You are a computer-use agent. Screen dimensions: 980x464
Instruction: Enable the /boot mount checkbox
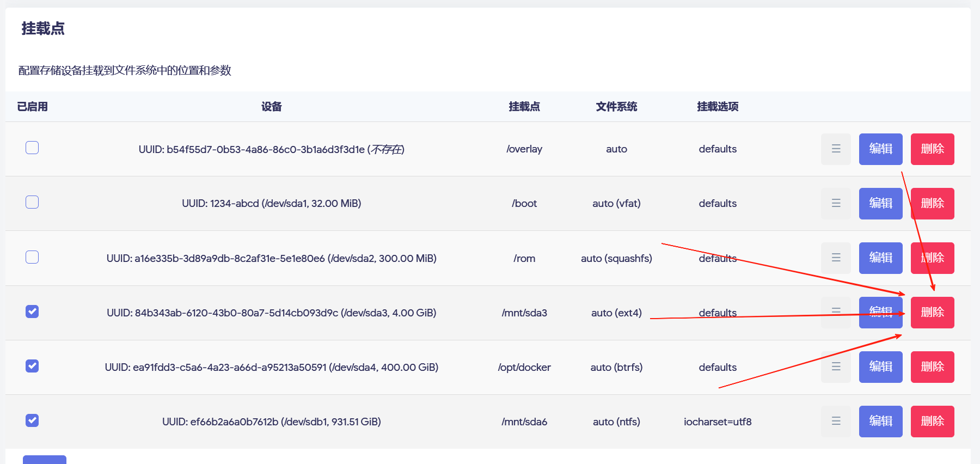tap(32, 202)
